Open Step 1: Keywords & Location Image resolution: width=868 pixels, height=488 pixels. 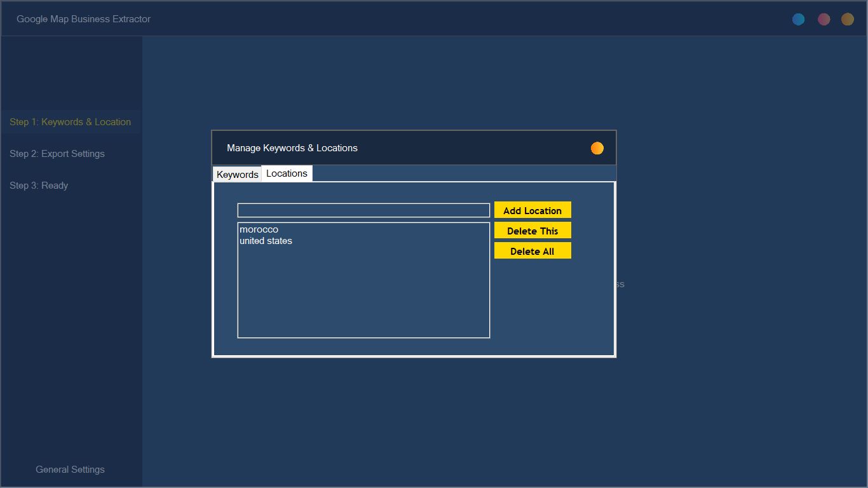(x=71, y=122)
